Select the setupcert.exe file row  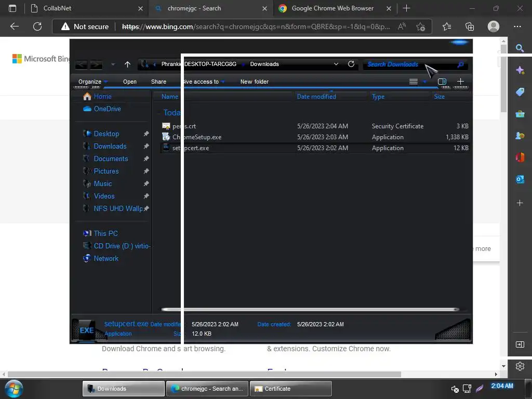coord(315,148)
